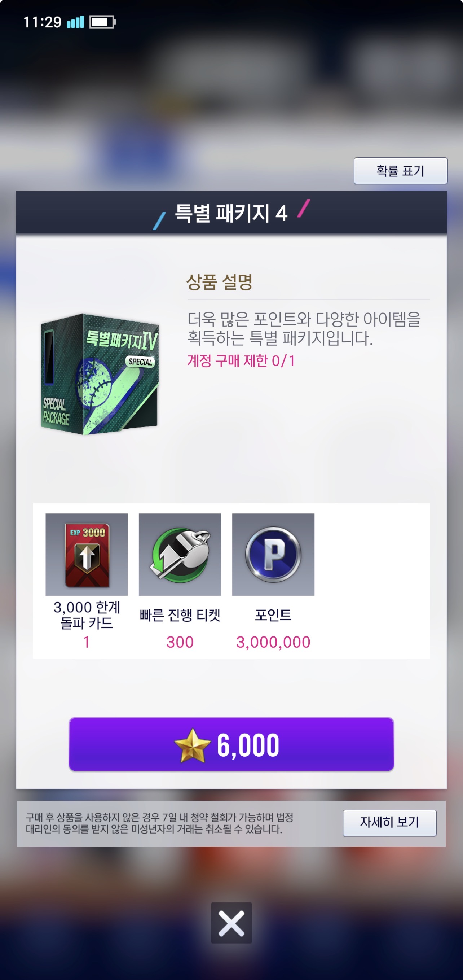Image resolution: width=463 pixels, height=980 pixels.
Task: Tap the battery indicator in status bar
Action: pos(102,22)
